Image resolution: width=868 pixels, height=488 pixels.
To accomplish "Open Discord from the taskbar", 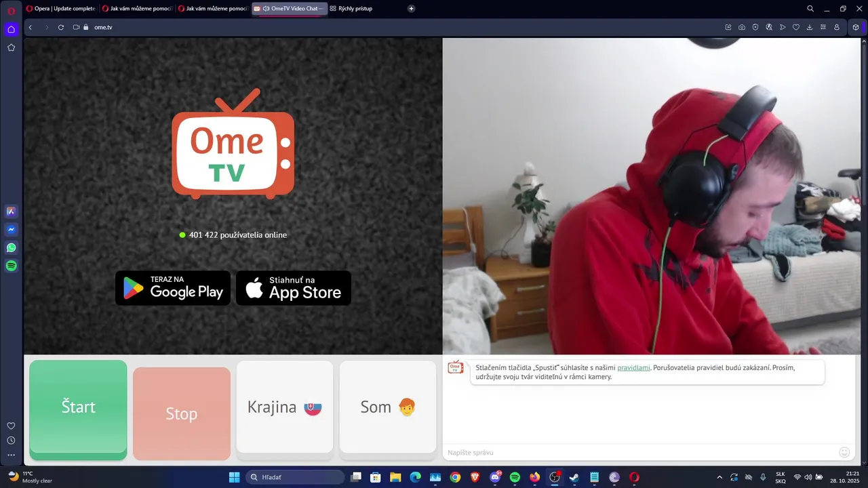I will [495, 477].
